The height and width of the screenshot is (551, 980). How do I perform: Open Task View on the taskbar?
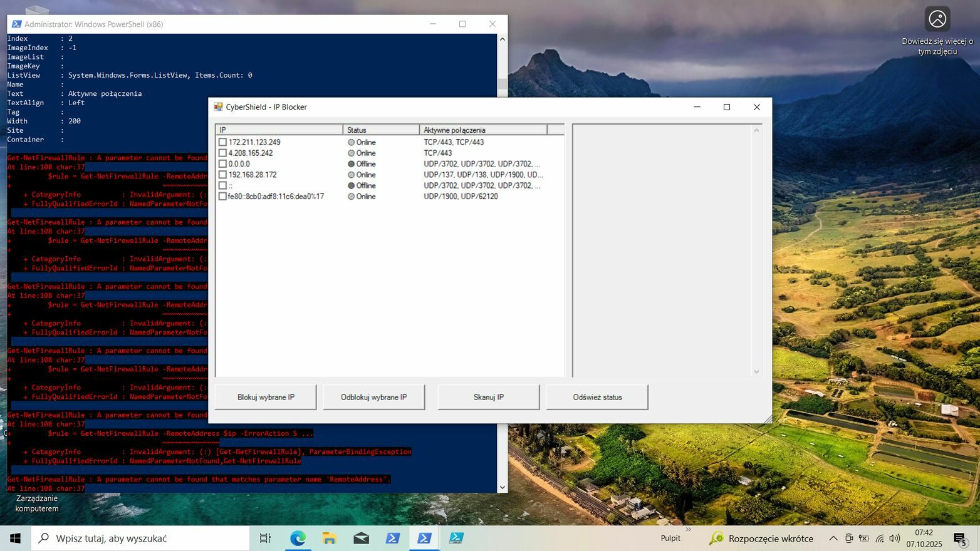[x=265, y=538]
